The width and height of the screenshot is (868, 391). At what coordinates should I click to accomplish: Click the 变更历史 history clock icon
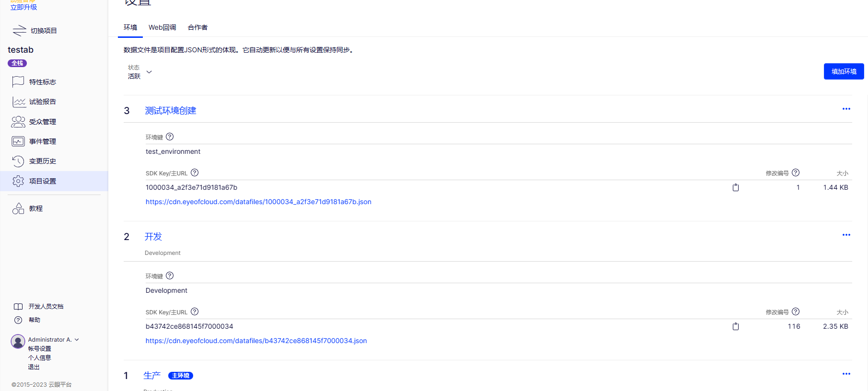18,161
